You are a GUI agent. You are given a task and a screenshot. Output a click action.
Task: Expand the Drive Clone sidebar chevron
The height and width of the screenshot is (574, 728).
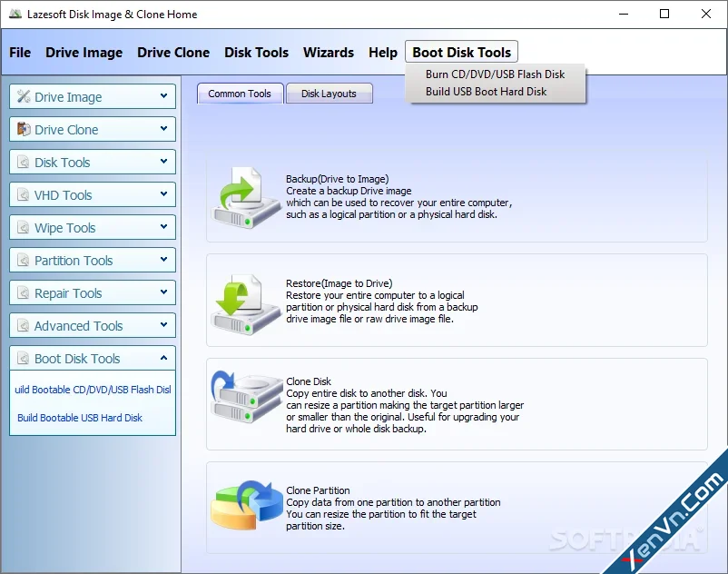163,129
